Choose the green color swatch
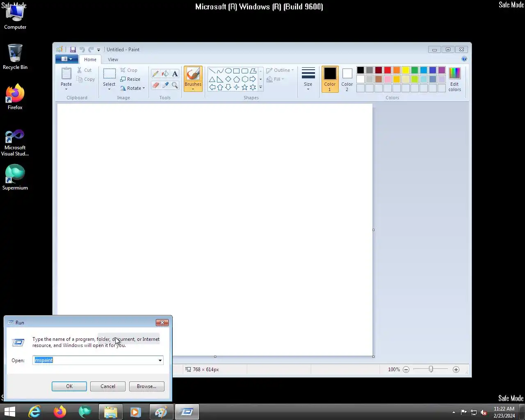The height and width of the screenshot is (420, 525). click(x=415, y=70)
